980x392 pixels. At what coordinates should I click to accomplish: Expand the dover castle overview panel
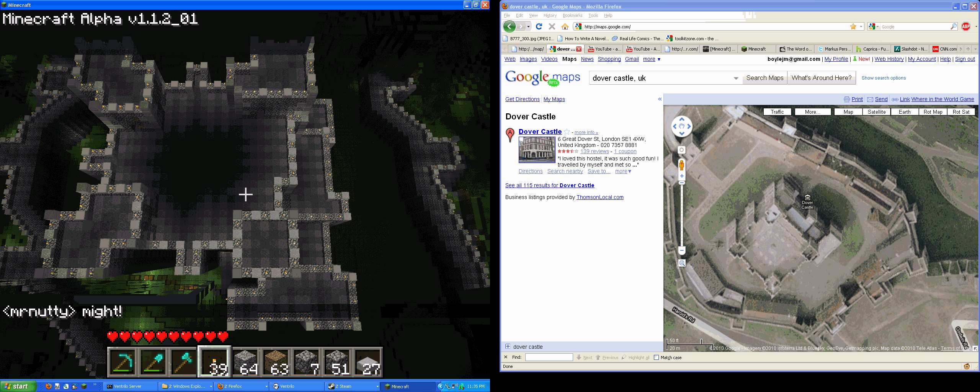pyautogui.click(x=508, y=346)
